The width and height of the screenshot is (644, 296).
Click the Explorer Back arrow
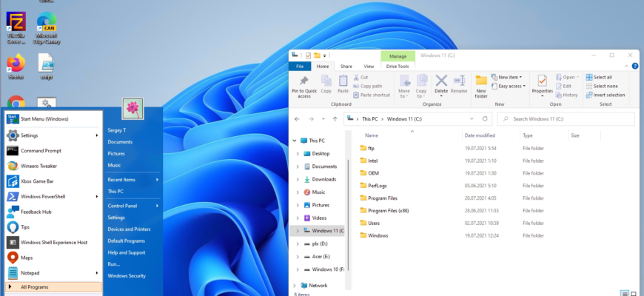click(297, 119)
